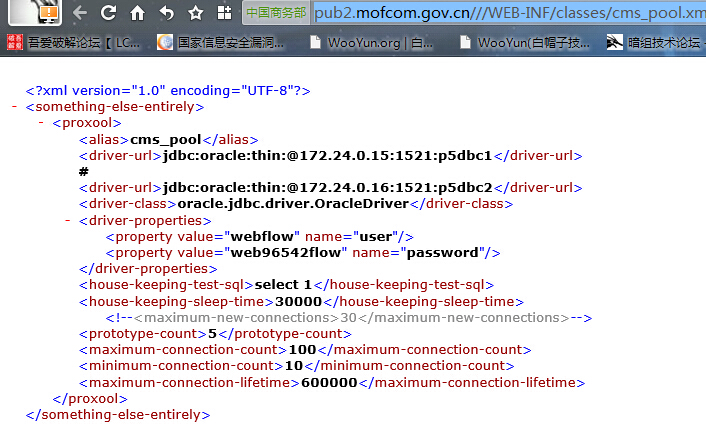Screen dimensions: 706x427
Task: Collapse the driver-properties XML node
Action: pos(68,220)
